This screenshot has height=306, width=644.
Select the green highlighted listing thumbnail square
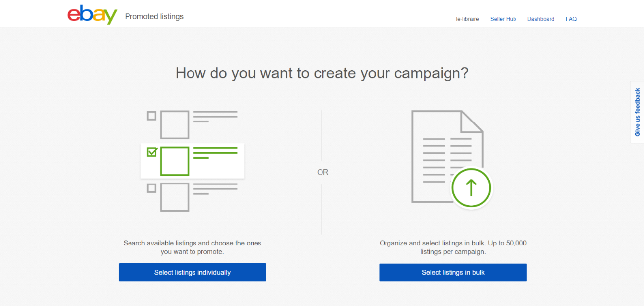click(x=174, y=161)
